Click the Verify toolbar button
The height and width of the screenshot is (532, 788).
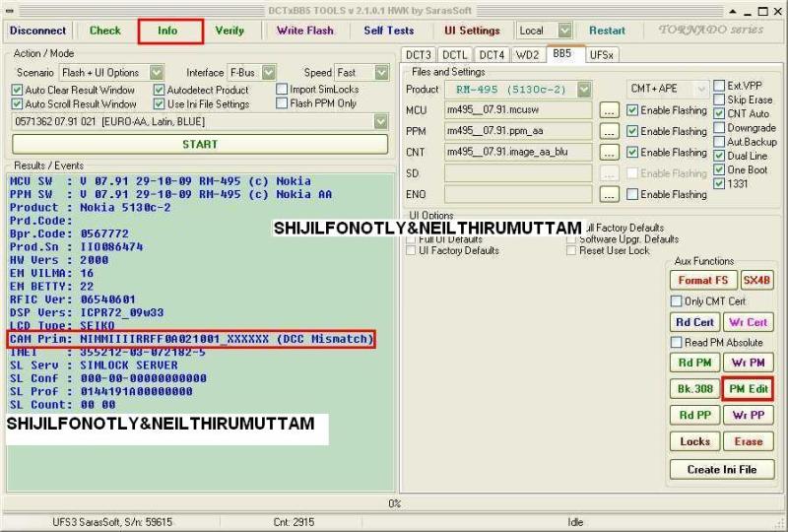click(x=230, y=31)
